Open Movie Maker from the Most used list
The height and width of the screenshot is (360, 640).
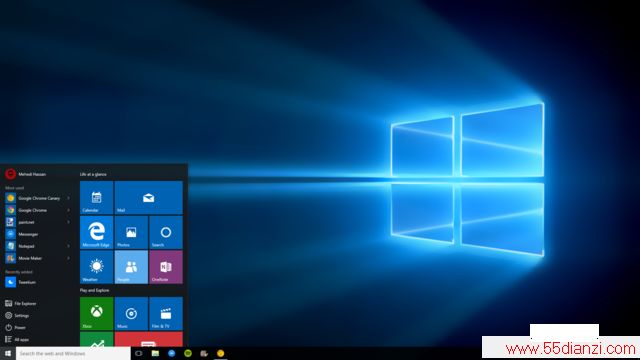[x=38, y=258]
